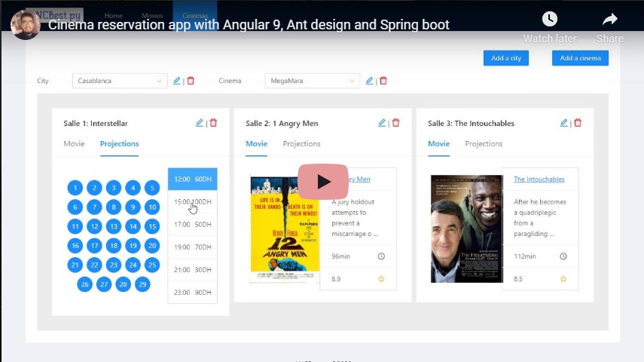Screen dimensions: 644x362
Task: Select seat number 28
Action: pyautogui.click(x=124, y=284)
